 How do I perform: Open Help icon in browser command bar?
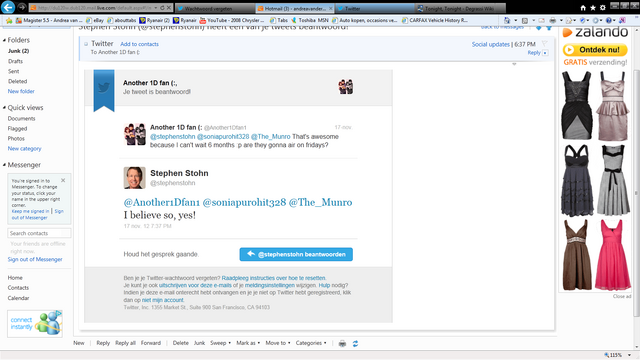click(609, 20)
